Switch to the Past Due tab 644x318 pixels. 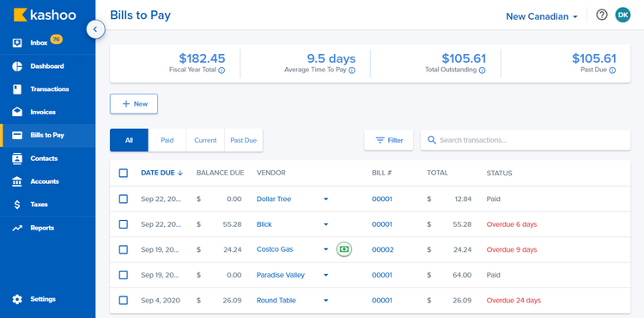(244, 140)
